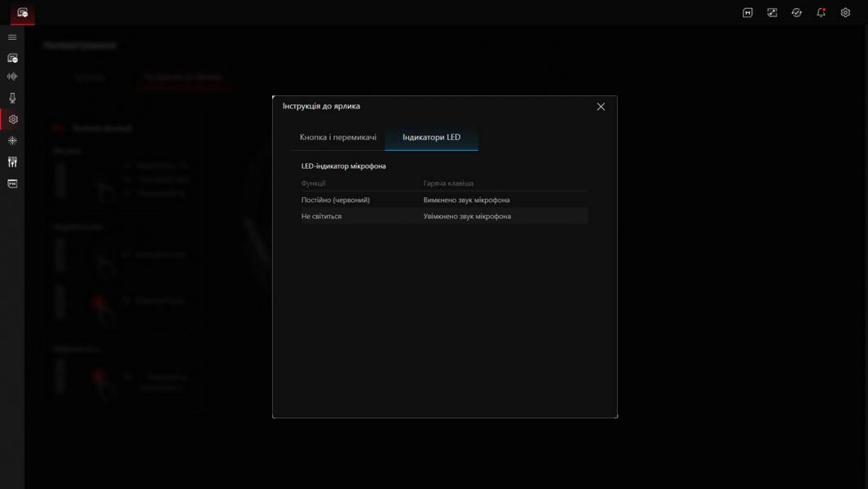Switch to the Кнопка і перемикачі tab

[x=337, y=138]
